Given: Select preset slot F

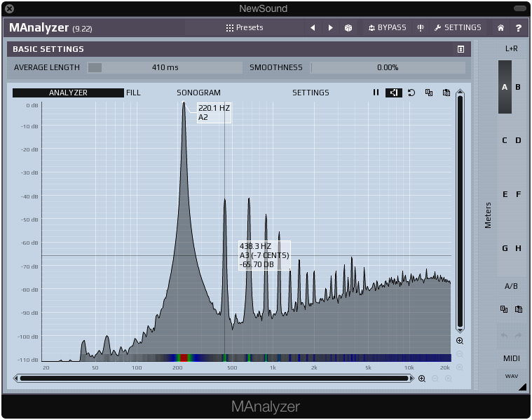Looking at the screenshot, I should (x=518, y=194).
